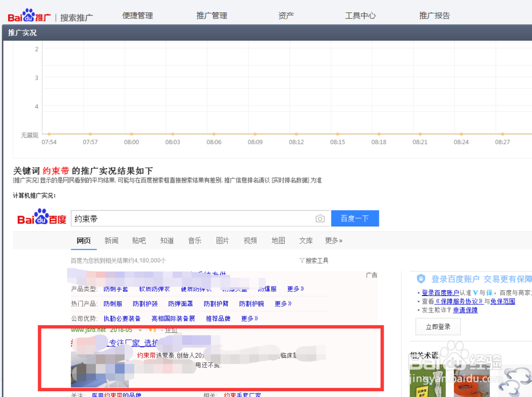
Task: Open the 资产 menu
Action: [286, 15]
